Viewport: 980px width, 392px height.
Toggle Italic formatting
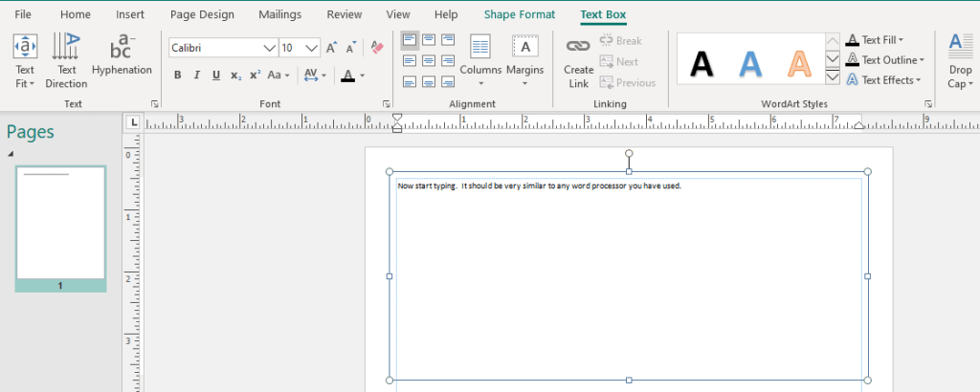[x=197, y=75]
